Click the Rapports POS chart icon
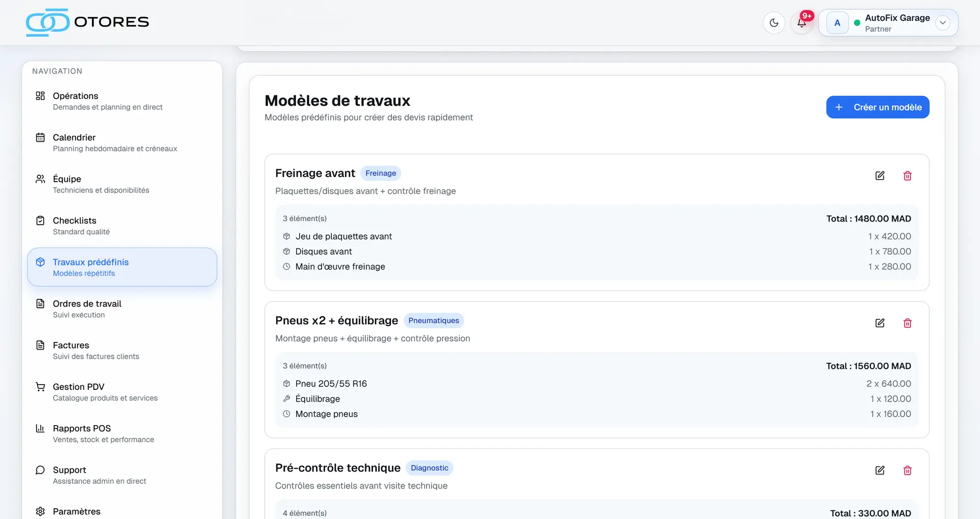 pyautogui.click(x=40, y=428)
